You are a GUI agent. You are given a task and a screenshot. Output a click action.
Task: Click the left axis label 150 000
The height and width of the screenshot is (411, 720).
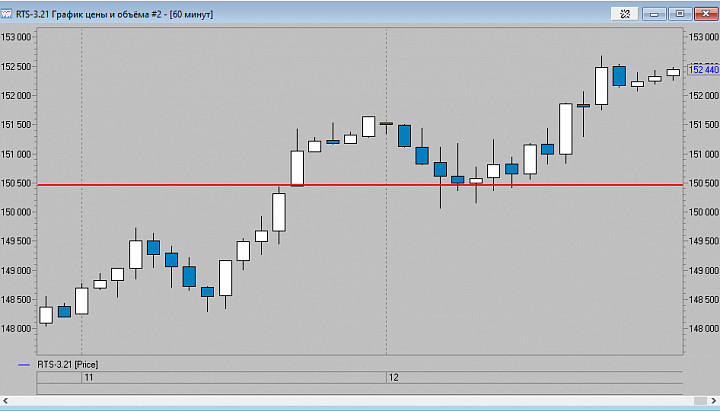click(x=16, y=212)
